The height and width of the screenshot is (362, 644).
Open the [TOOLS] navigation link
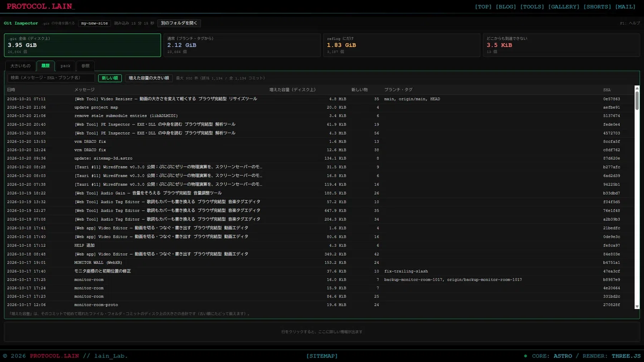[x=532, y=7]
